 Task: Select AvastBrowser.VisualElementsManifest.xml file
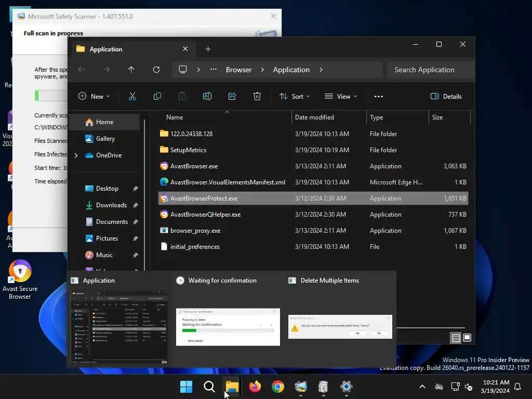point(313,182)
